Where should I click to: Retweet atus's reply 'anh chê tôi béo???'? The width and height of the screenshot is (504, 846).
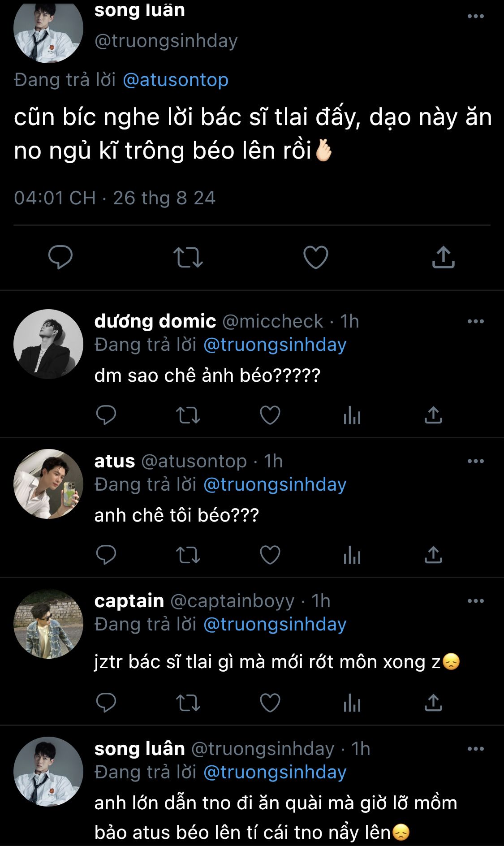[x=188, y=555]
